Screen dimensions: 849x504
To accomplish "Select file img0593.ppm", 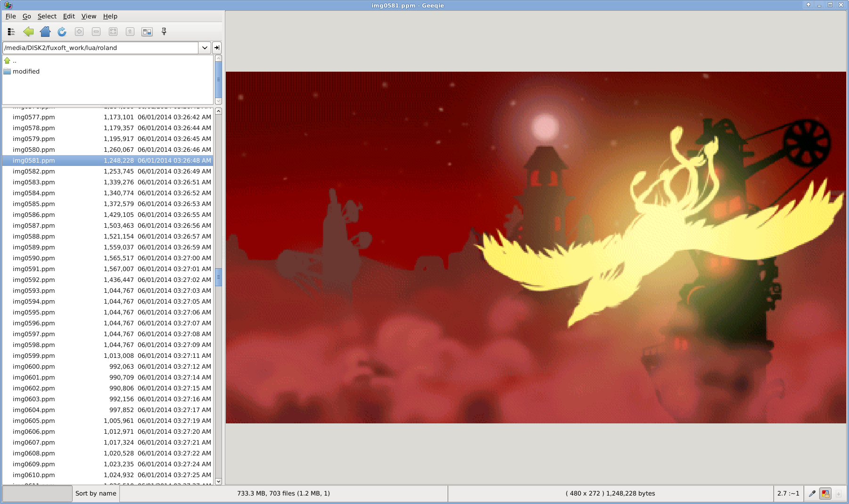I will 107,291.
